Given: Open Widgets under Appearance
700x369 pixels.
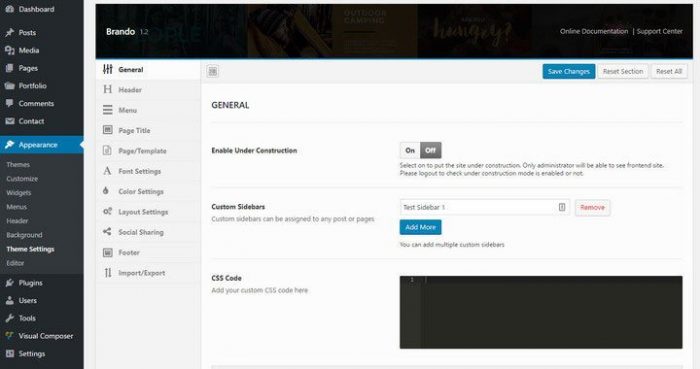Looking at the screenshot, I should [x=19, y=193].
